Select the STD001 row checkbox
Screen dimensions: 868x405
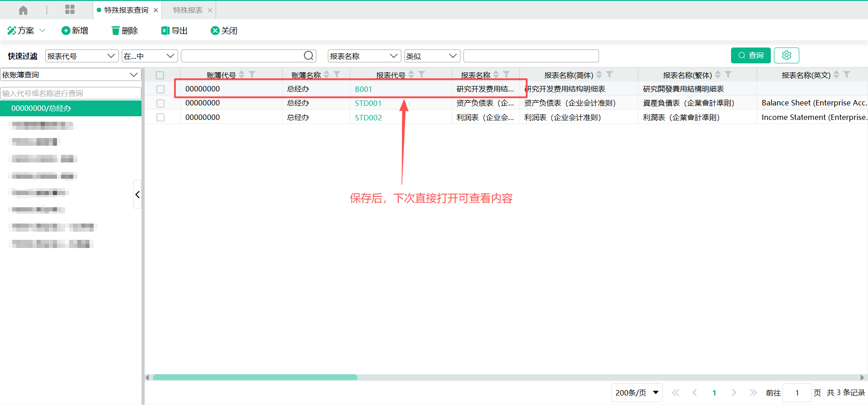tap(160, 103)
